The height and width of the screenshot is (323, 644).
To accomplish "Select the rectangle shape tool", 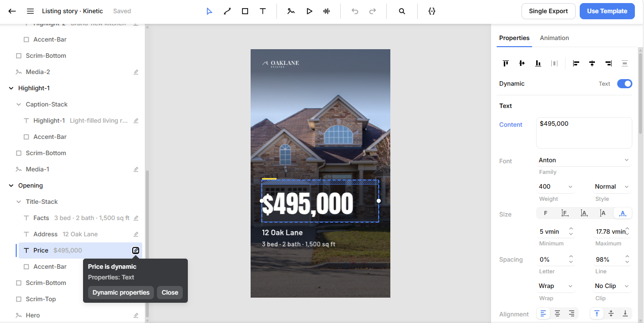I will (245, 11).
